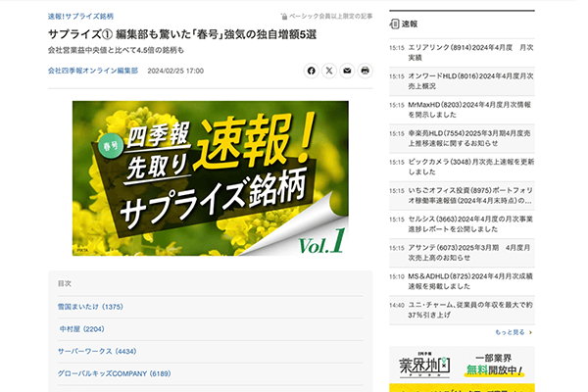This screenshot has width=588, height=392.
Task: Click the 15:10 timestamp in the news list
Action: [x=397, y=276]
